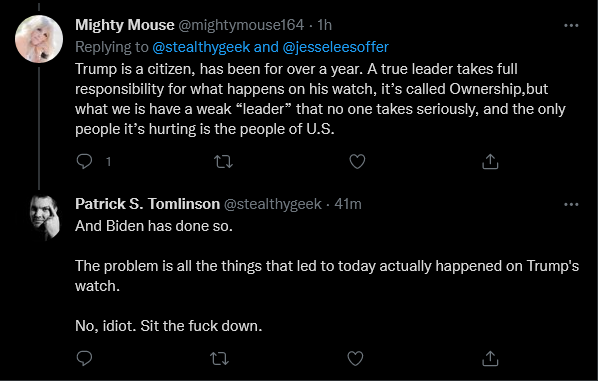Retweet the Mighty Mouse tweet
The height and width of the screenshot is (381, 598).
pos(223,162)
